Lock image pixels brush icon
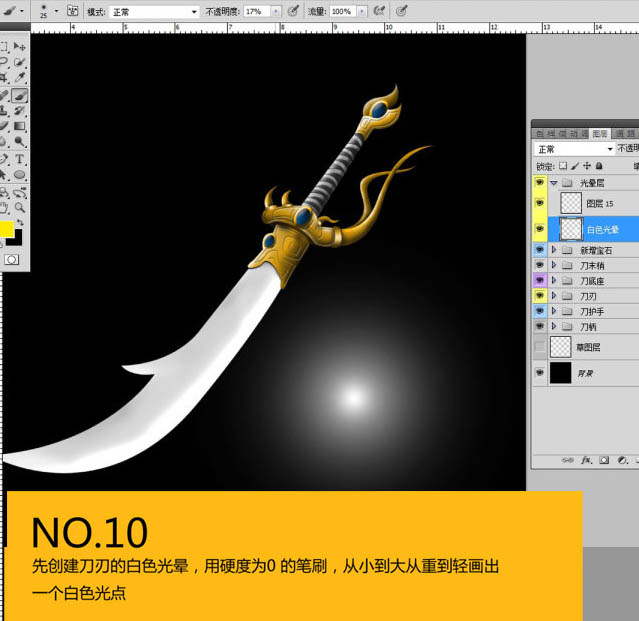The height and width of the screenshot is (621, 639). (x=575, y=166)
